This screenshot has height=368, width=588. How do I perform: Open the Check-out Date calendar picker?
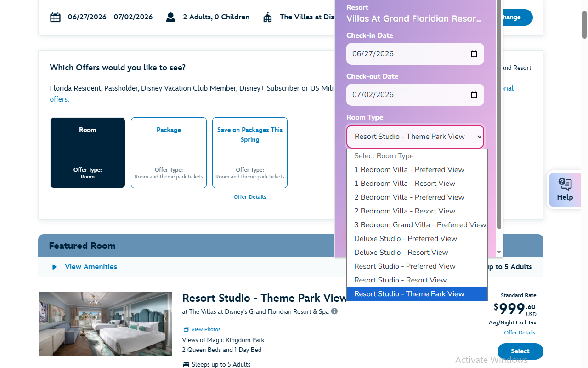pos(474,94)
